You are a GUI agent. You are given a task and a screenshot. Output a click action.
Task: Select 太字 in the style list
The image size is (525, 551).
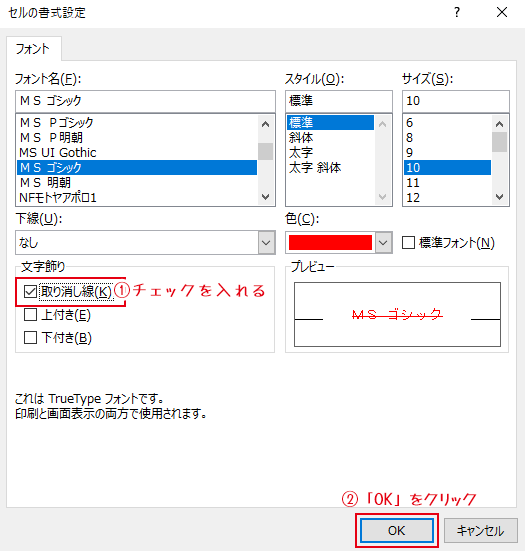(x=301, y=153)
